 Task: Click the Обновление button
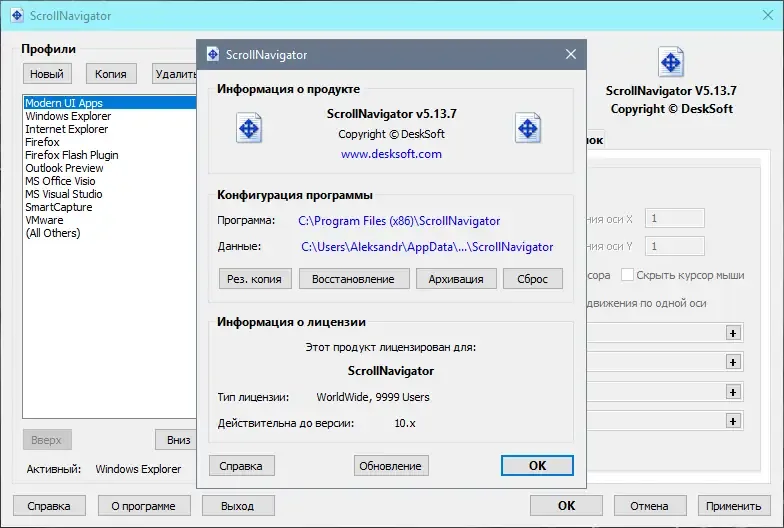[x=391, y=466]
